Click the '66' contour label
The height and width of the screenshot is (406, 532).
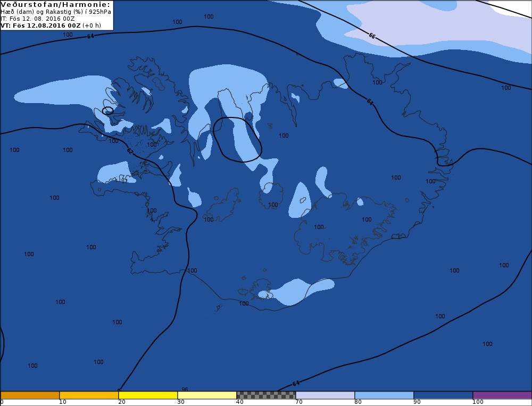tap(372, 36)
